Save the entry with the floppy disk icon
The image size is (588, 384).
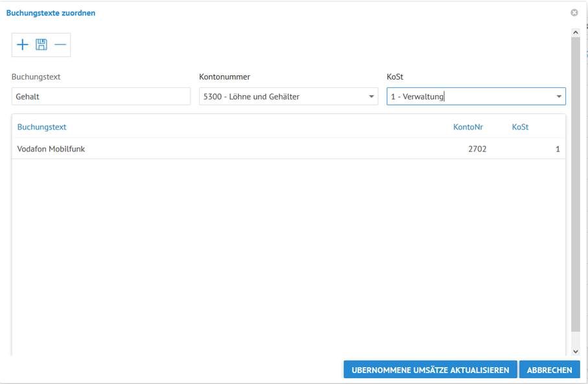point(41,45)
